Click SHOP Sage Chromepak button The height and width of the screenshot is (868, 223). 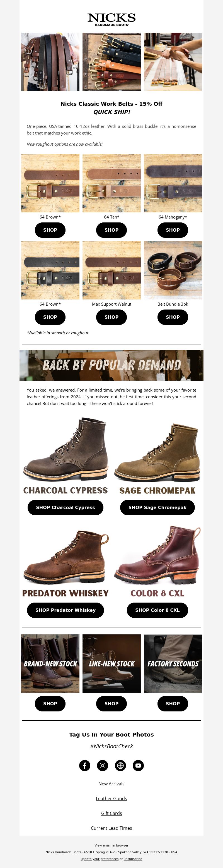[157, 507]
